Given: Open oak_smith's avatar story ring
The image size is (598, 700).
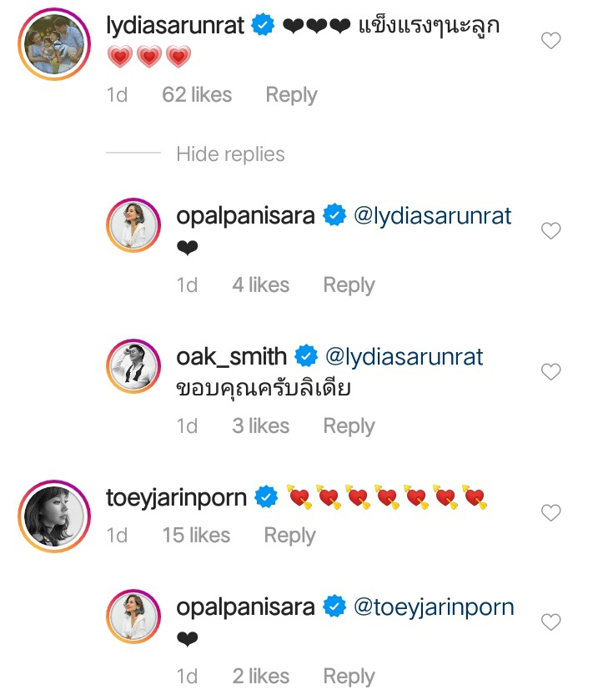Looking at the screenshot, I should pyautogui.click(x=133, y=366).
